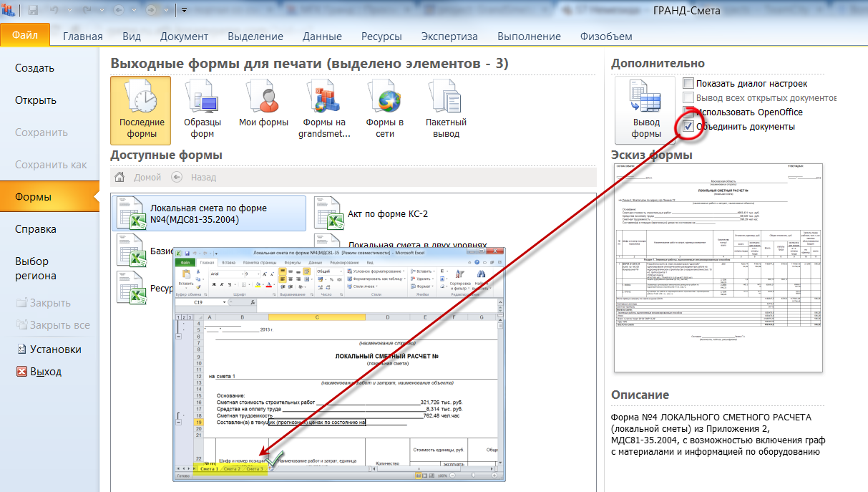Open quick access toolbar customize dropdown

click(x=184, y=10)
